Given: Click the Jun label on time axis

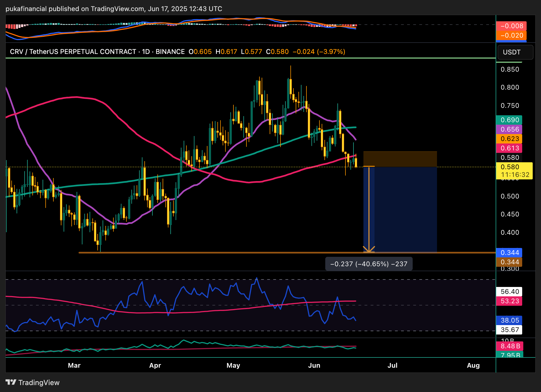Looking at the screenshot, I should tap(314, 365).
